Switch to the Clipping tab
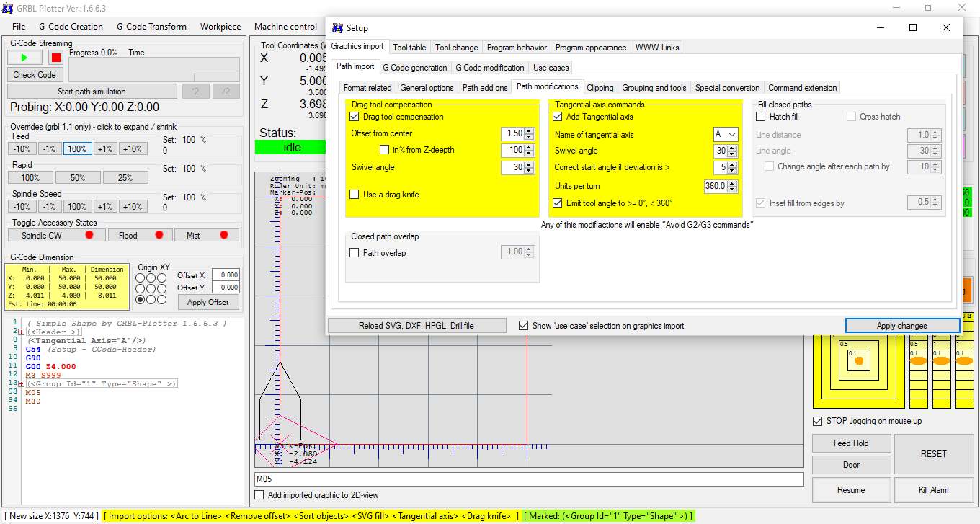Viewport: 980px width, 524px height. 600,88
